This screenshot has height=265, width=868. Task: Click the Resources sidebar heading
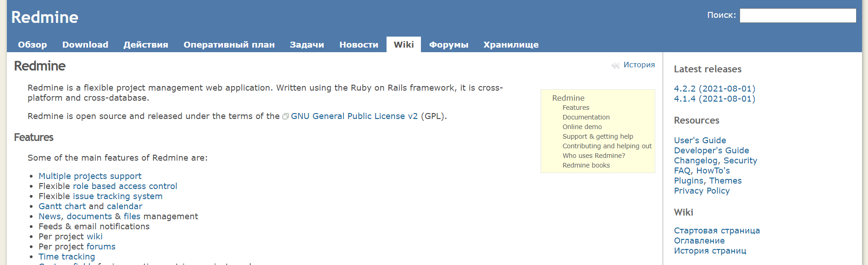[697, 120]
